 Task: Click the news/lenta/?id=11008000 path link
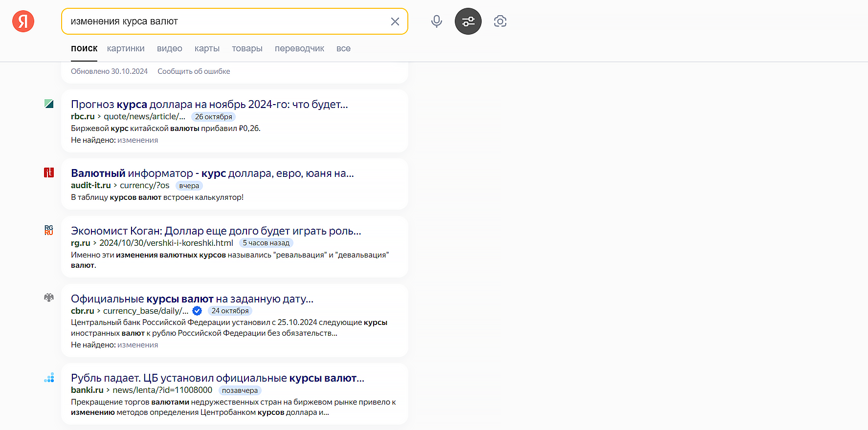pos(162,390)
